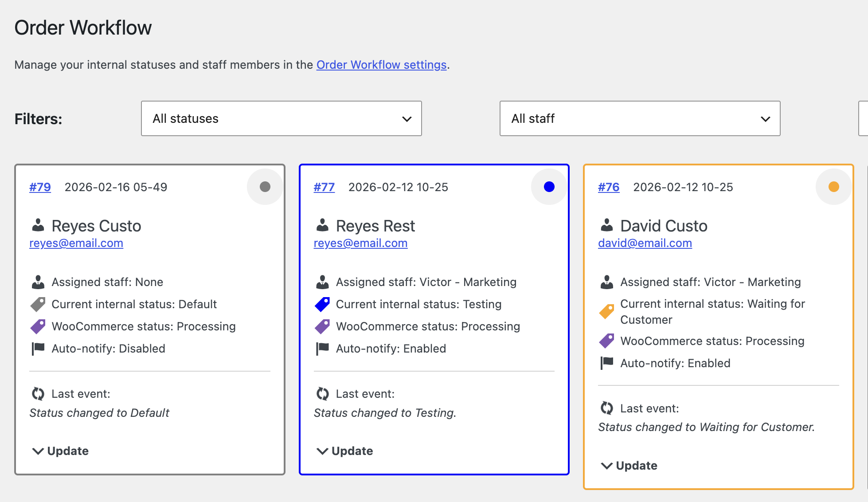Click assigned staff icon in order #76

point(607,282)
